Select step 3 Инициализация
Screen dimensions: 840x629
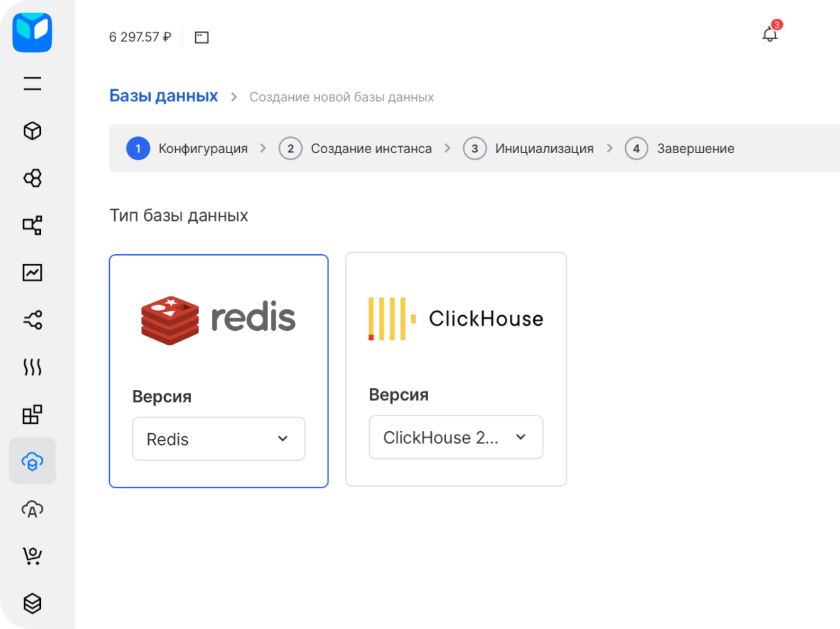(528, 149)
